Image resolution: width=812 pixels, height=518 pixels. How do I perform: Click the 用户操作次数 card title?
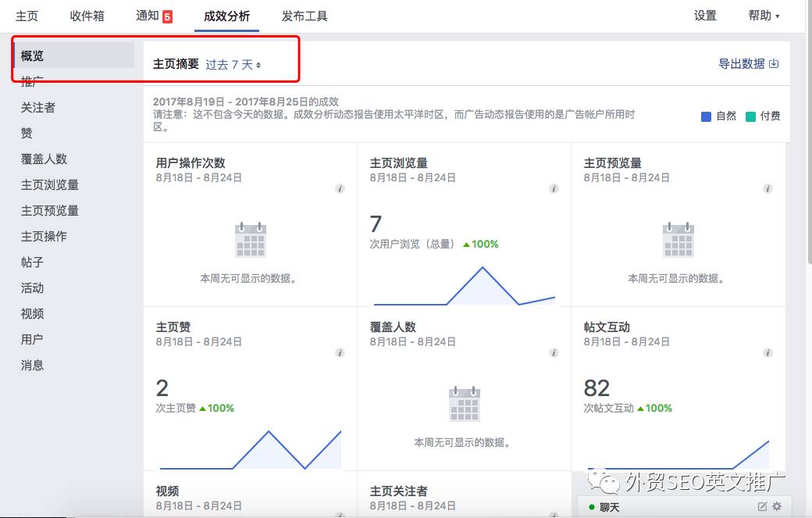[x=191, y=163]
